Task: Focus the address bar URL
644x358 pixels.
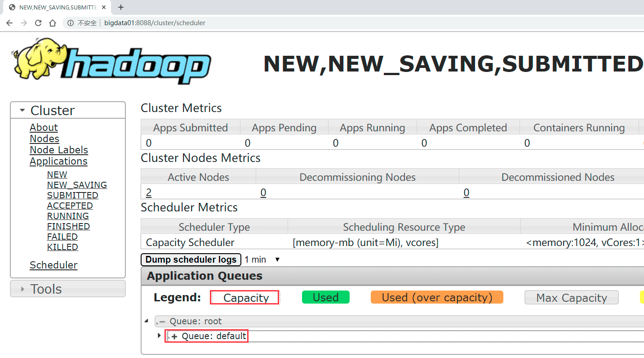Action: coord(155,23)
